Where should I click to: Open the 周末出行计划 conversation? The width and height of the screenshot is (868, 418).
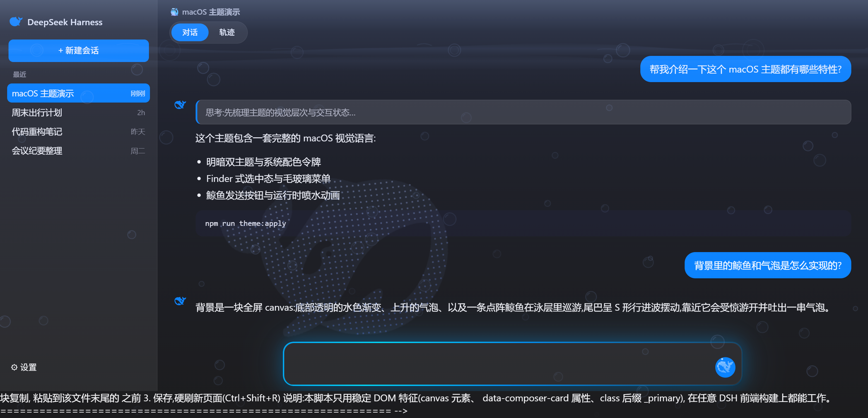[x=78, y=112]
